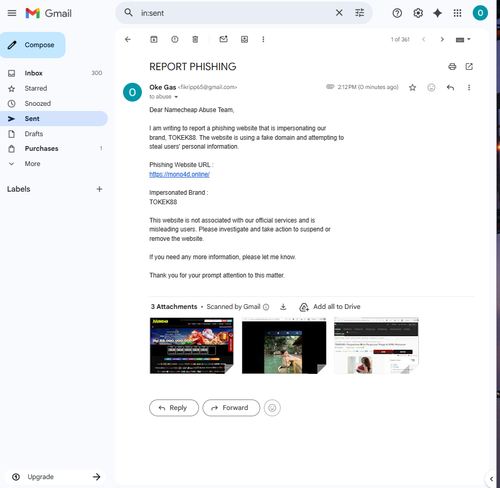This screenshot has width=500, height=488.
Task: Open Google account avatar menu
Action: pyautogui.click(x=480, y=13)
